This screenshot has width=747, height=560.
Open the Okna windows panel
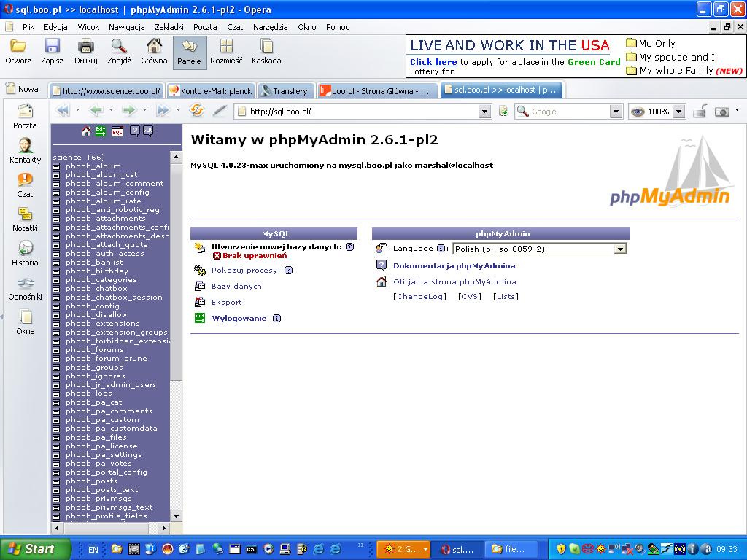click(25, 322)
